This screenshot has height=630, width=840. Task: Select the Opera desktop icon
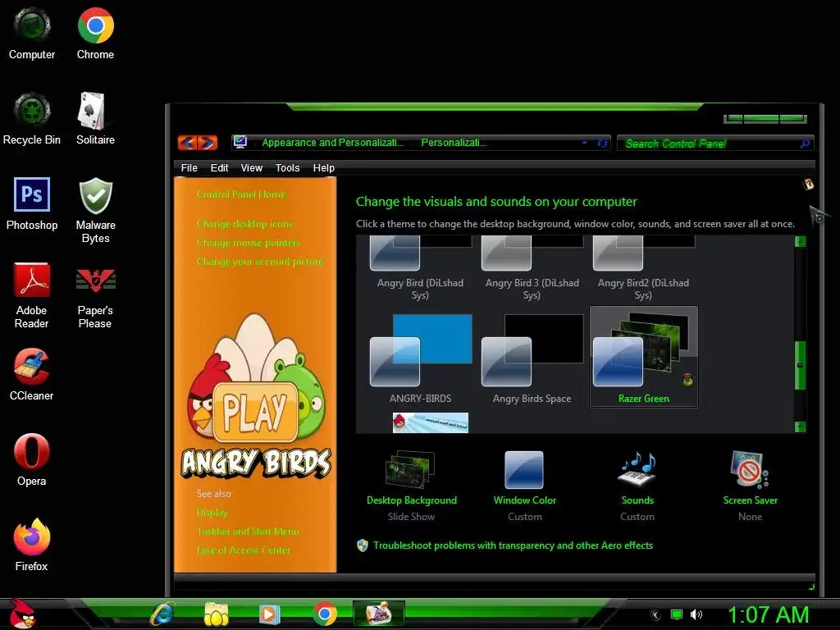(32, 459)
